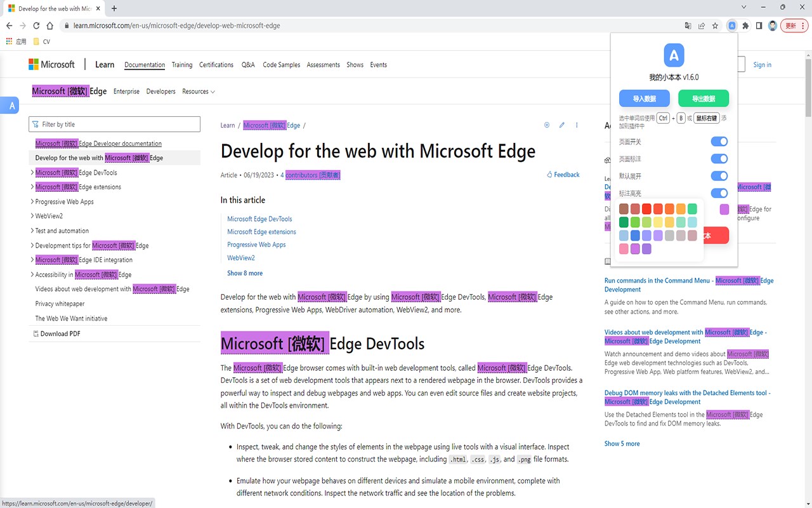This screenshot has height=508, width=812.
Task: Disable the 页面标注 toggle
Action: click(719, 159)
